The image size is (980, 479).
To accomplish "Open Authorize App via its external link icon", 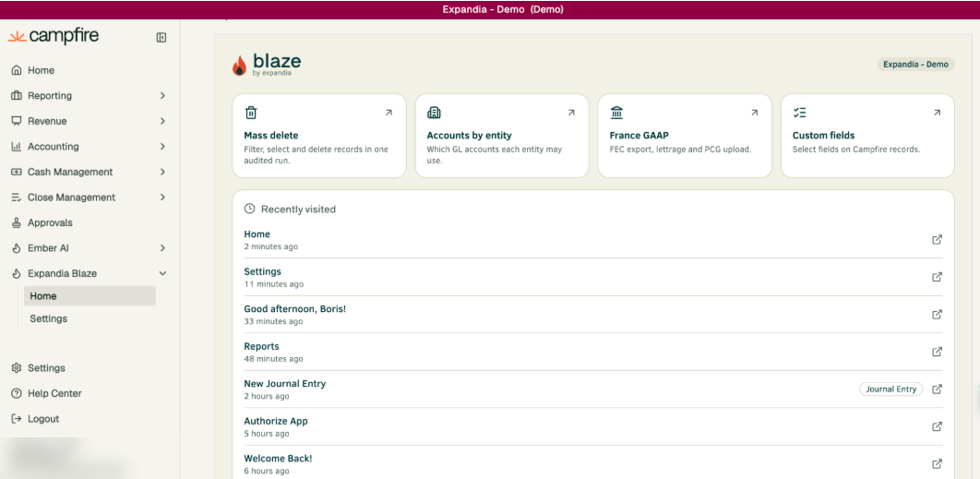I will click(937, 426).
